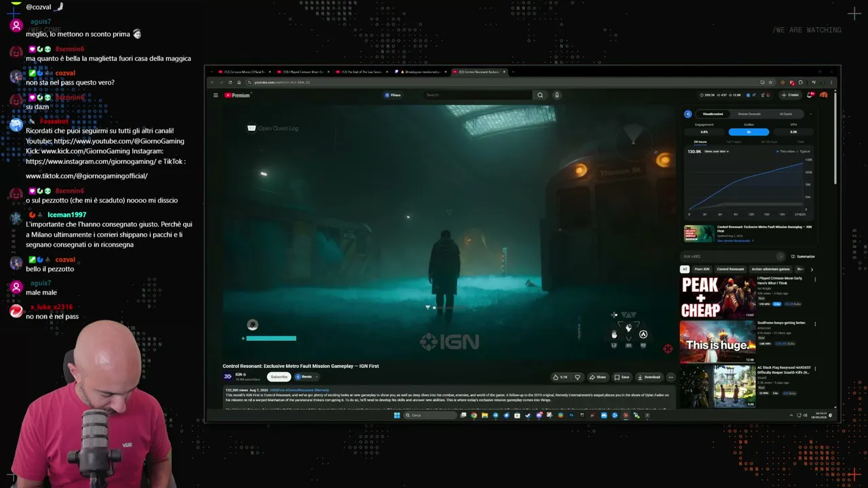Bookmark this page with the star icon
The image size is (868, 488).
770,82
